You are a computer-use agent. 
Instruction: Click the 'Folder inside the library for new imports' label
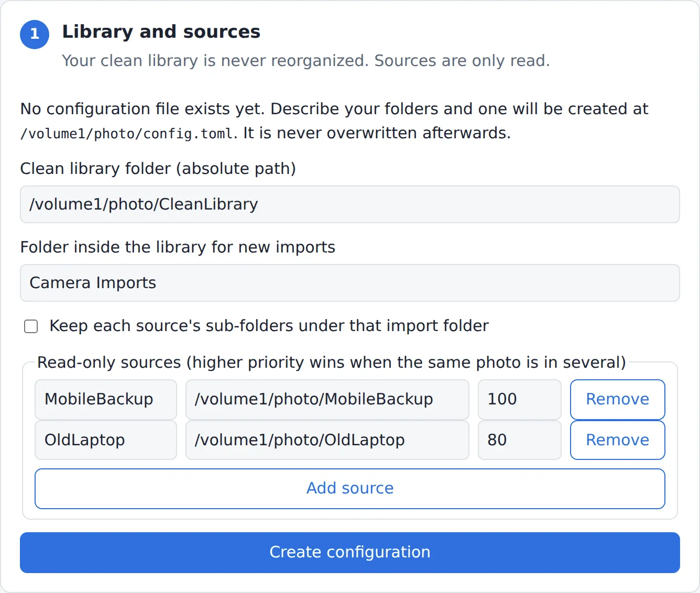[x=178, y=247]
